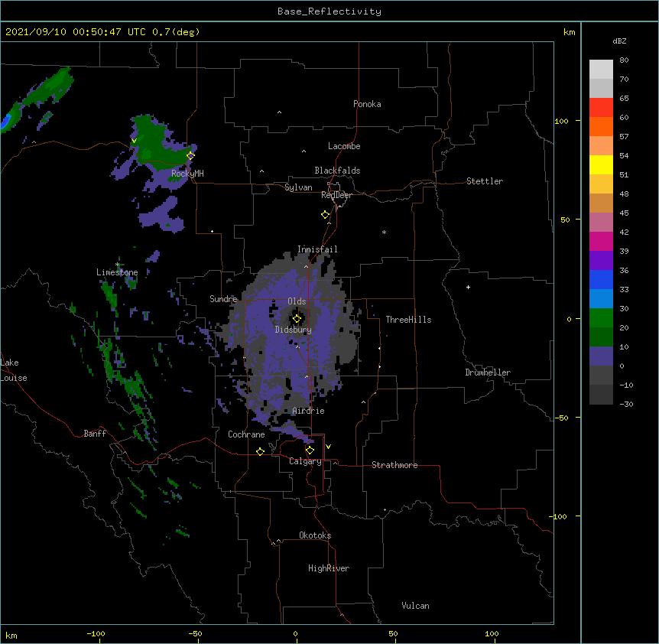The image size is (659, 644).
Task: Click the white asterisk marker above Limestone
Action: (117, 265)
